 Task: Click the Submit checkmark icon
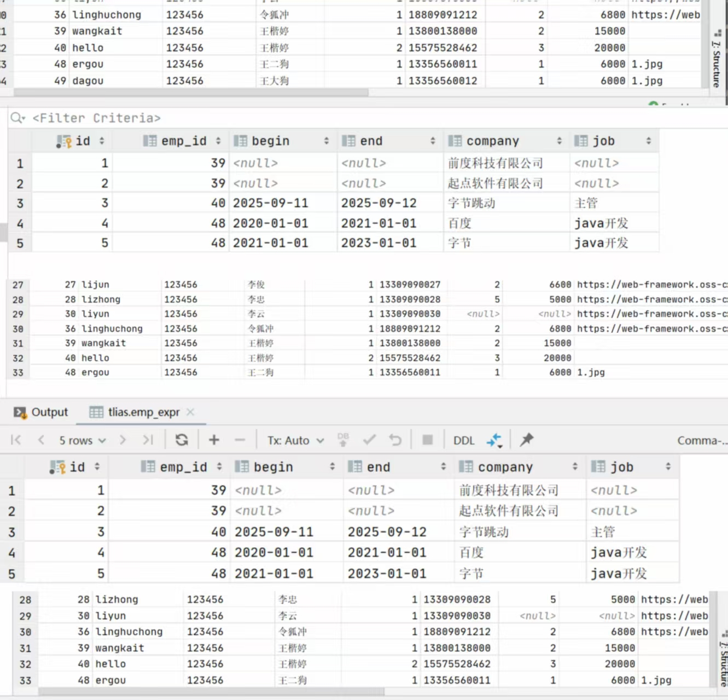click(x=370, y=440)
